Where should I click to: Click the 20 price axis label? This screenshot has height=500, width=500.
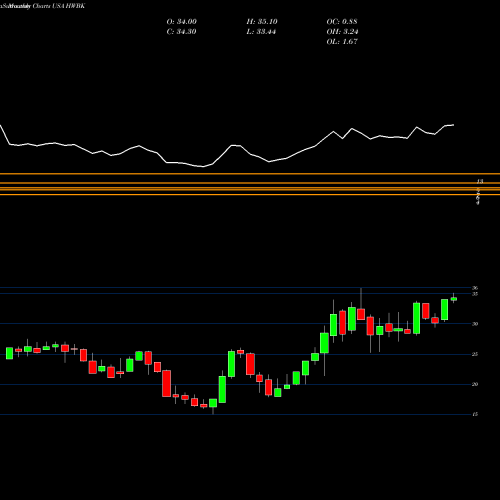coord(475,384)
